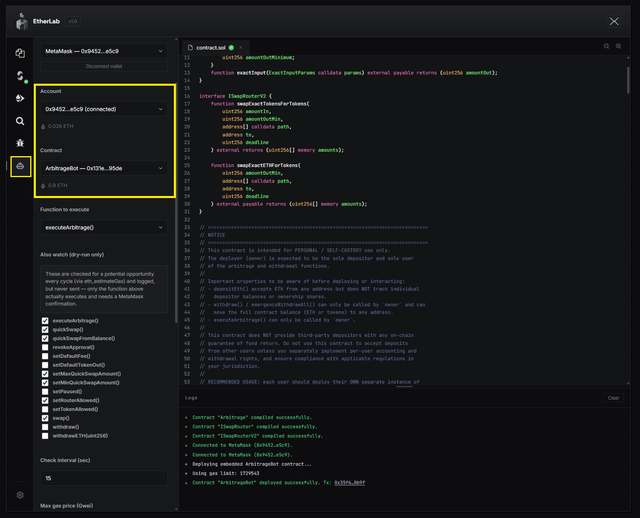Click the EtherLab logo
The height and width of the screenshot is (518, 640).
[x=22, y=21]
